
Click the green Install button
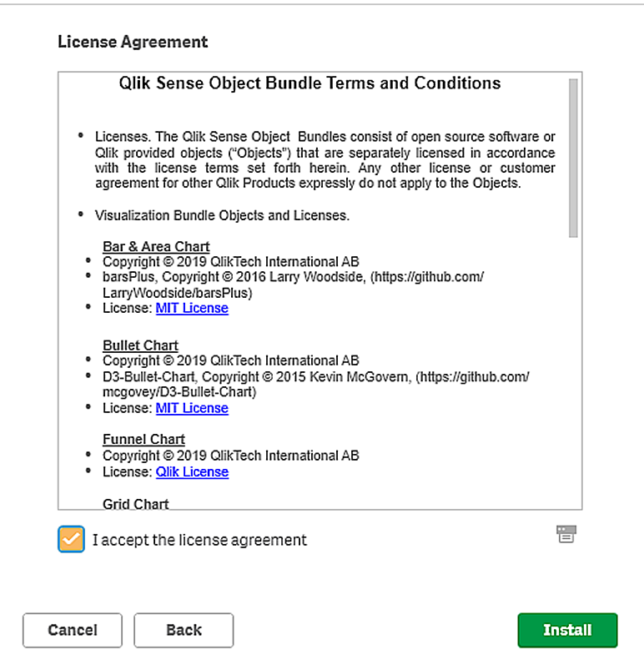pos(567,630)
